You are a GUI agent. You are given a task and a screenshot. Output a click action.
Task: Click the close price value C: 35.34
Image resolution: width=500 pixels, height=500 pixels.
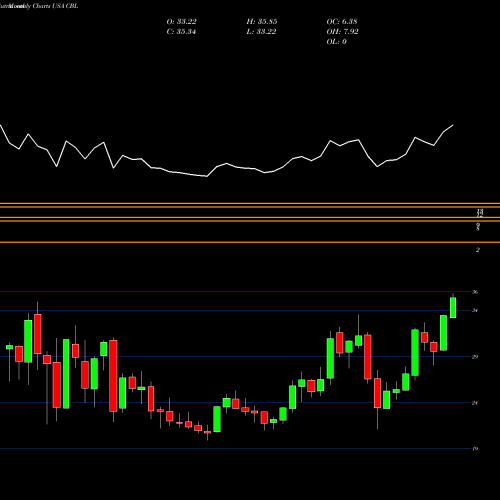click(x=181, y=32)
